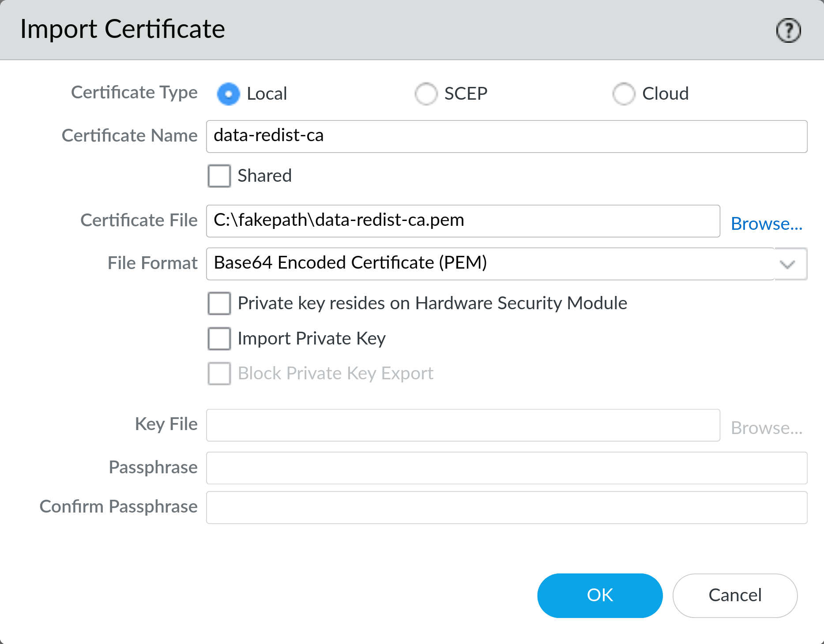Screen dimensions: 824x644
Task: Click Browse next to Certificate File
Action: pyautogui.click(x=767, y=224)
